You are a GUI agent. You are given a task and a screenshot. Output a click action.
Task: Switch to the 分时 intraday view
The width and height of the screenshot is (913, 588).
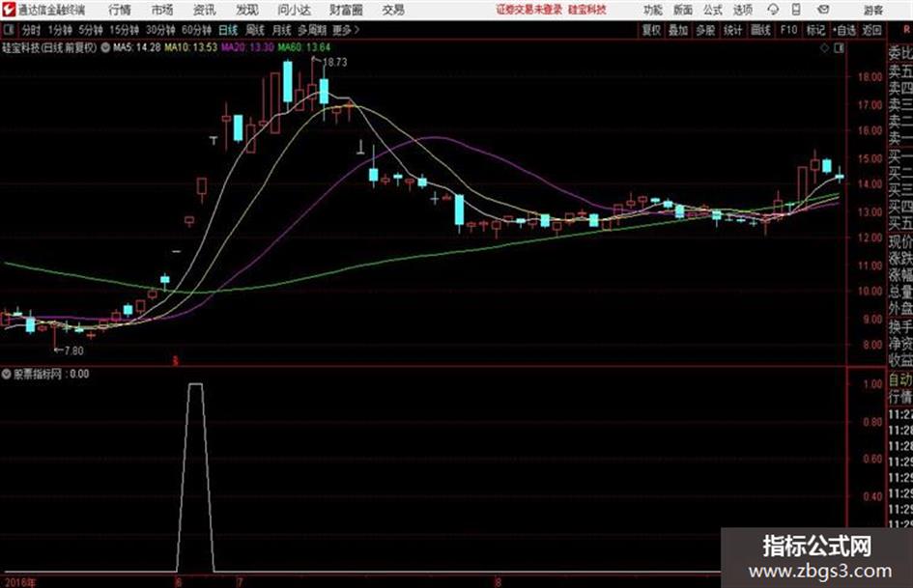pos(31,30)
